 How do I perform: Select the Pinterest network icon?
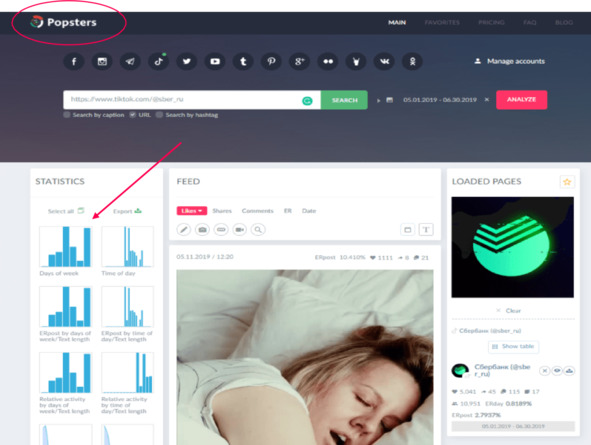[271, 61]
